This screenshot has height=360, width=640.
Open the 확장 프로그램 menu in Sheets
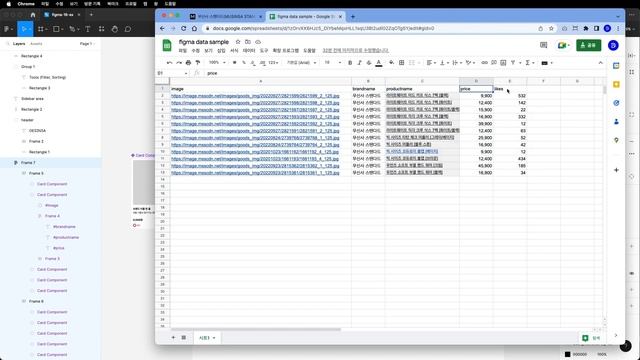coord(286,50)
